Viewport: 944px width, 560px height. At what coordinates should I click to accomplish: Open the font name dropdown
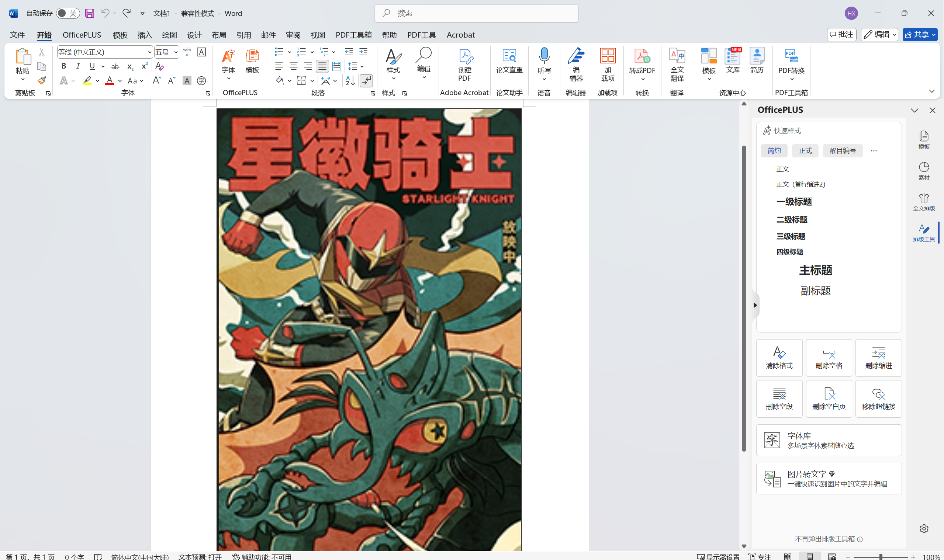(149, 52)
